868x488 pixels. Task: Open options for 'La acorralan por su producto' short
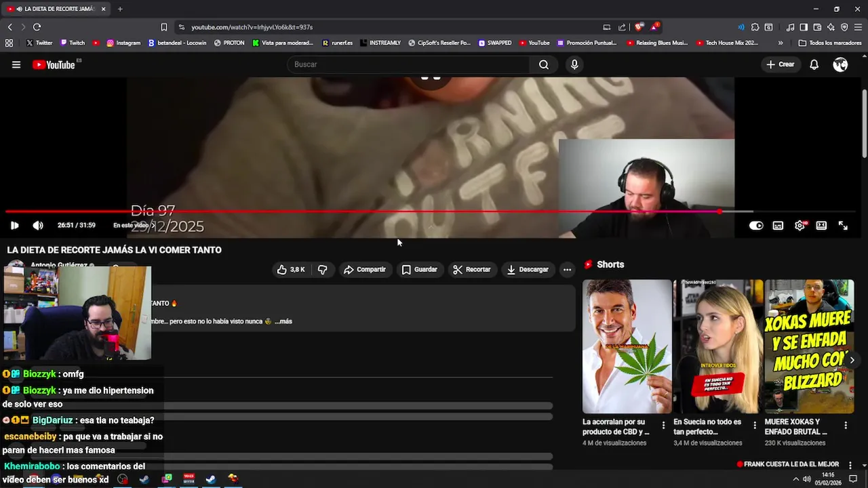[x=663, y=426]
